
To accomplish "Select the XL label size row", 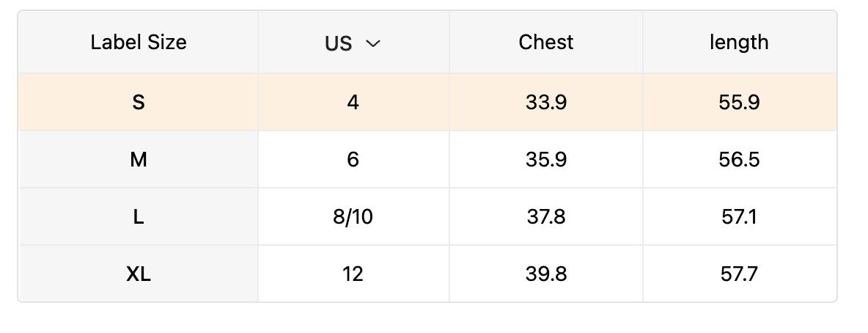I will (x=139, y=274).
